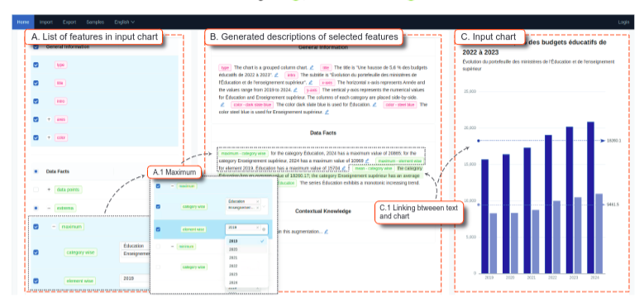Click the edit pencil after the x-axis description
Screen dimensions: 644x302
295,90
